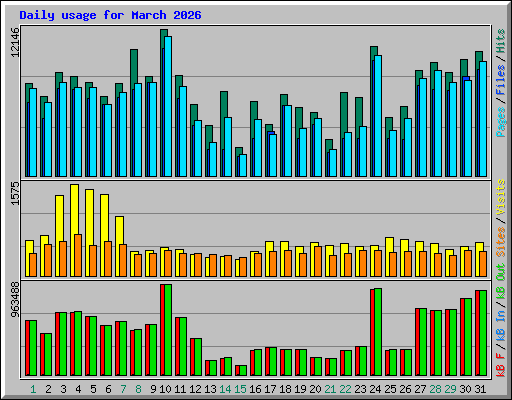Select weekend day 28 on the axis
Image resolution: width=512 pixels, height=400 pixels.
click(x=435, y=389)
